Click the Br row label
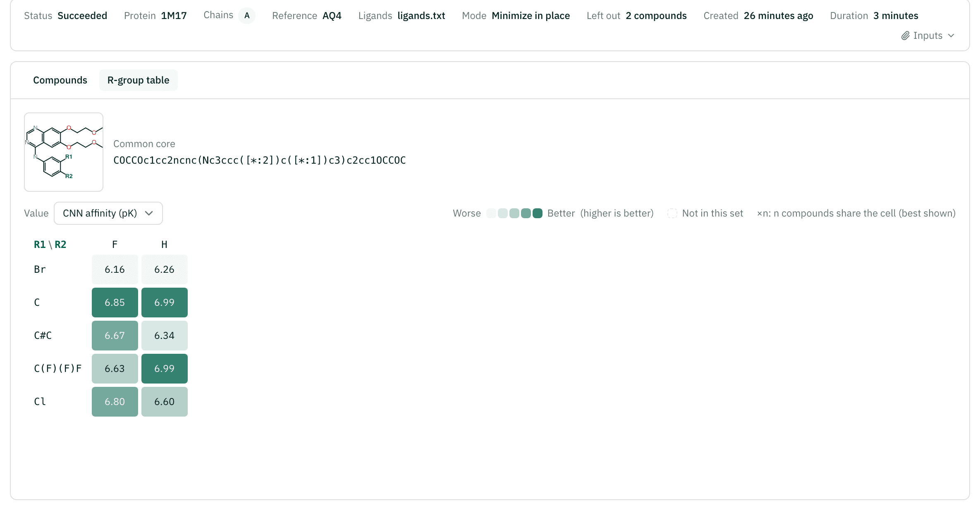 [x=40, y=269]
